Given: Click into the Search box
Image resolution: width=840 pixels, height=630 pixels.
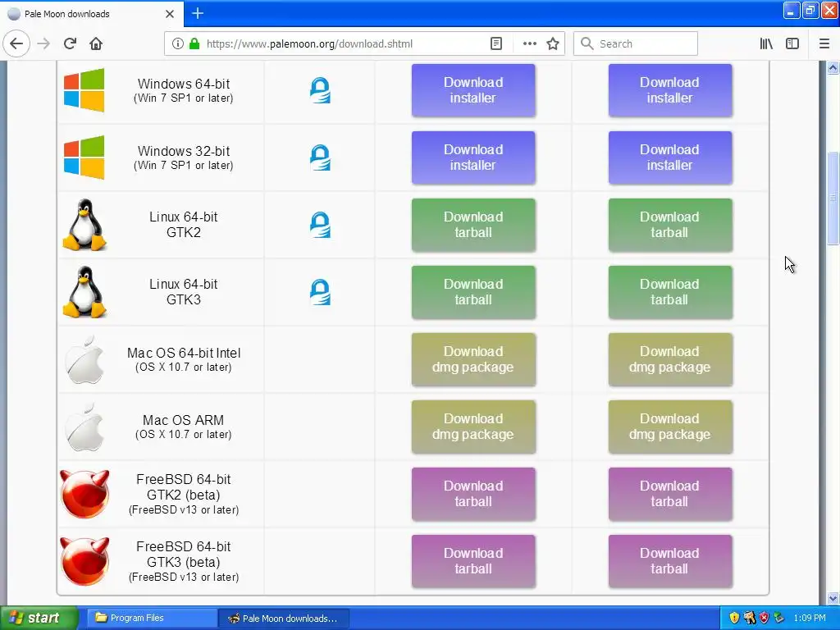Looking at the screenshot, I should (636, 43).
